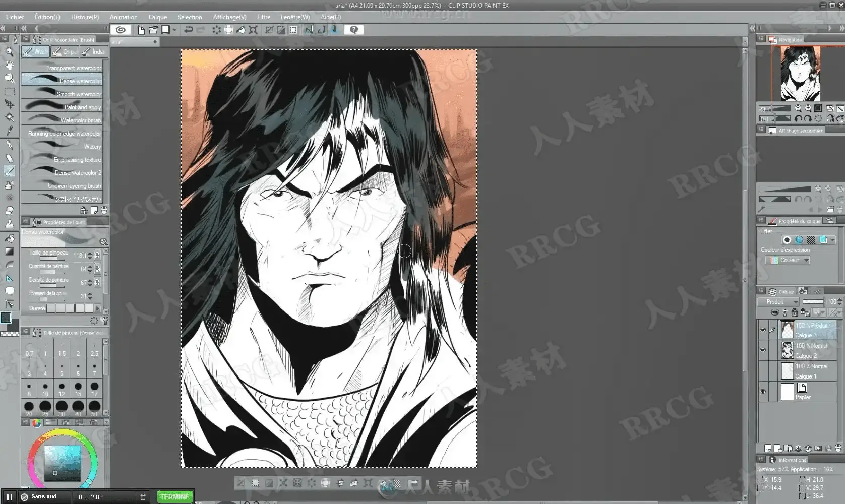The height and width of the screenshot is (504, 845).
Task: Open Save options dropdown arrow
Action: click(x=174, y=30)
